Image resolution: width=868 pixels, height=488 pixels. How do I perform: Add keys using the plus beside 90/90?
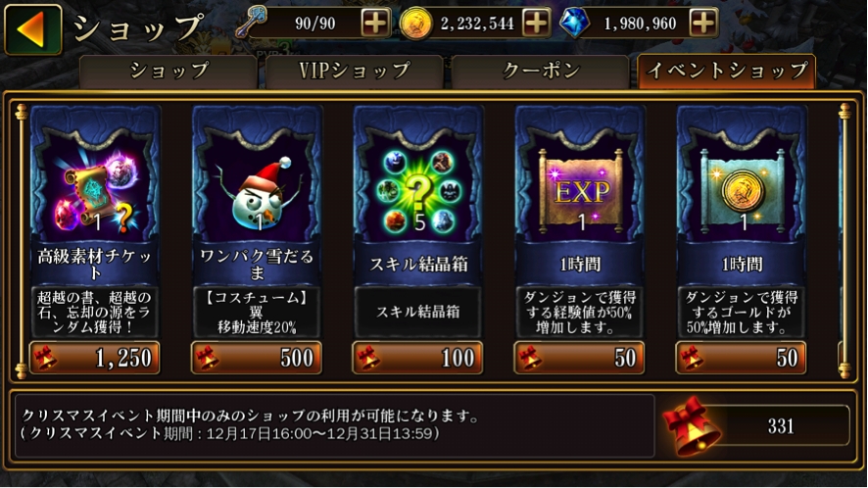coord(375,23)
